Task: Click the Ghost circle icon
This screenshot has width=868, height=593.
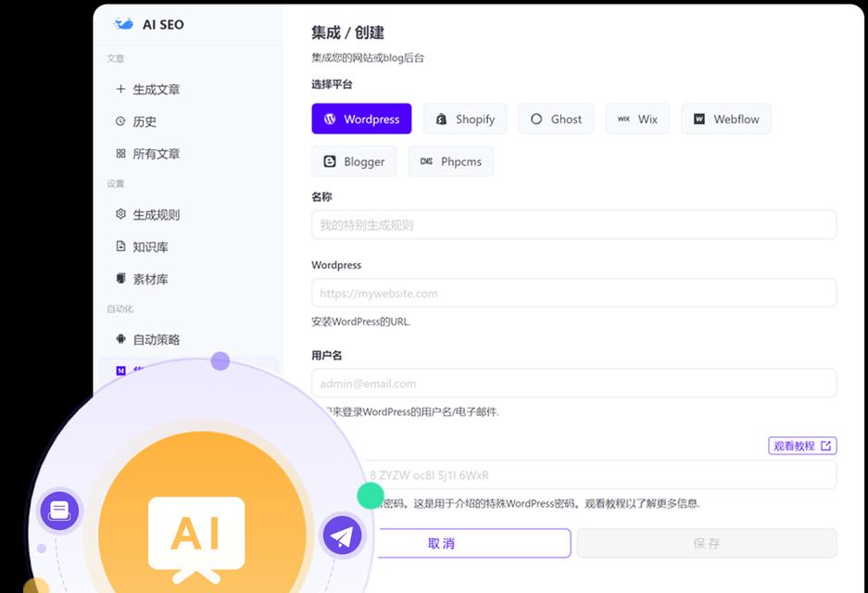Action: click(536, 119)
